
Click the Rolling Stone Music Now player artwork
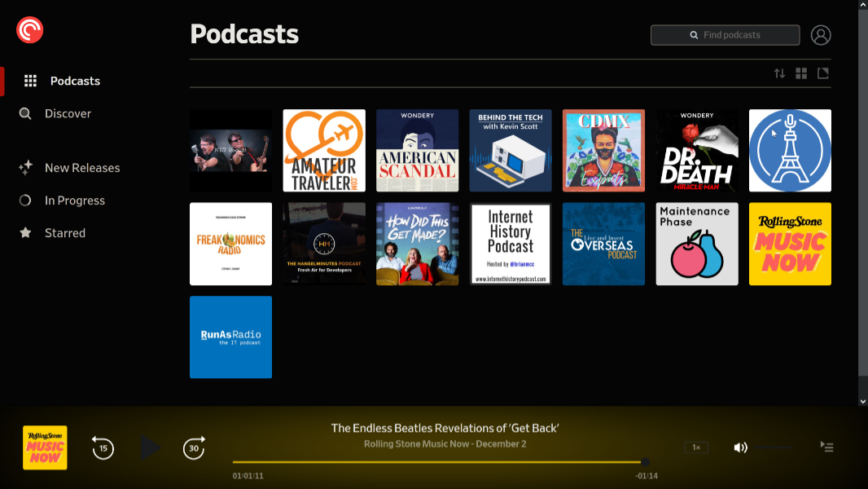click(x=45, y=447)
